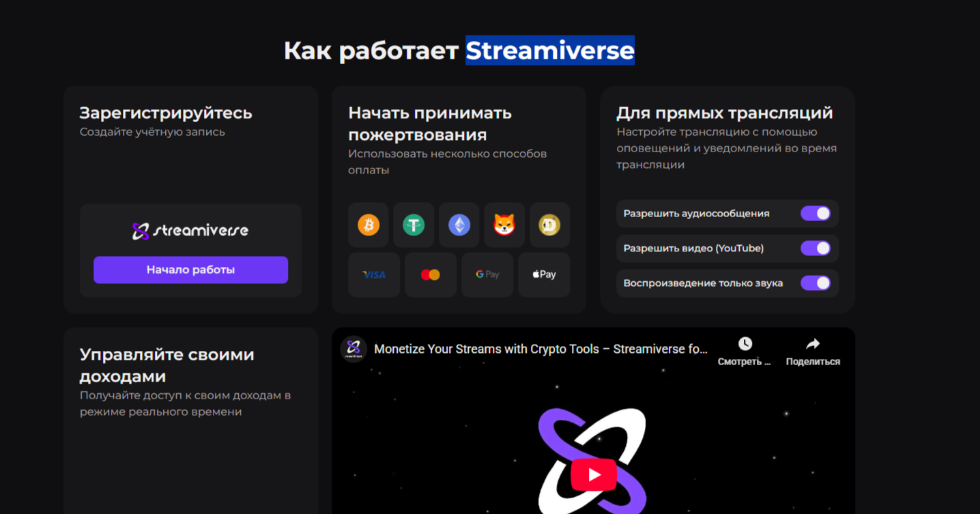Select the Apple Pay payment icon

[543, 274]
